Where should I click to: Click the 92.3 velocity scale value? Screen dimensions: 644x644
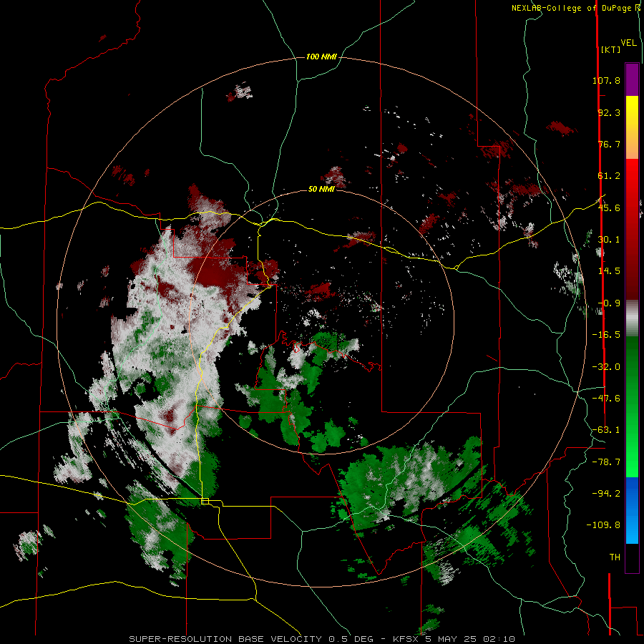click(x=609, y=112)
